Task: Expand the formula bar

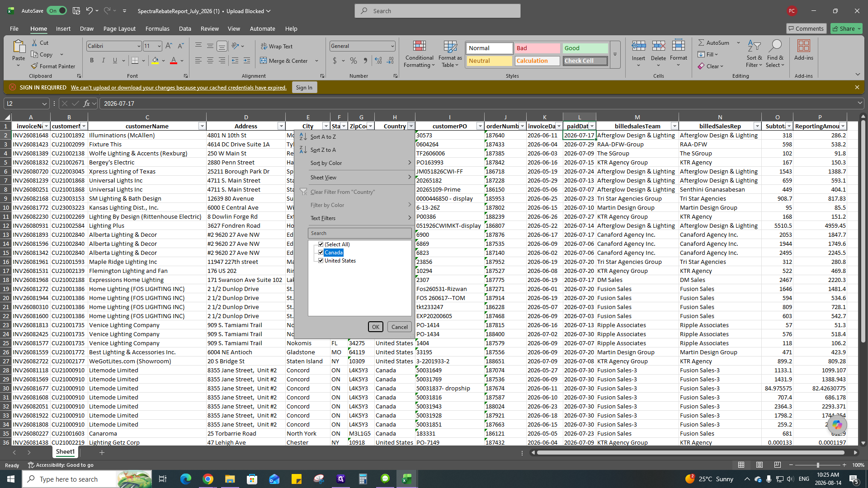Action: pos(860,103)
